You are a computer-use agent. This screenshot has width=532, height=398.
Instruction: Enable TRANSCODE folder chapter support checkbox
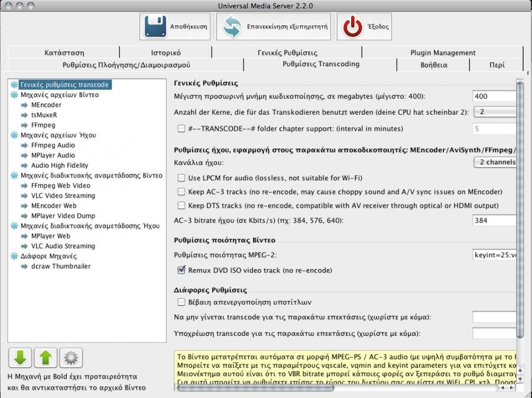(181, 128)
